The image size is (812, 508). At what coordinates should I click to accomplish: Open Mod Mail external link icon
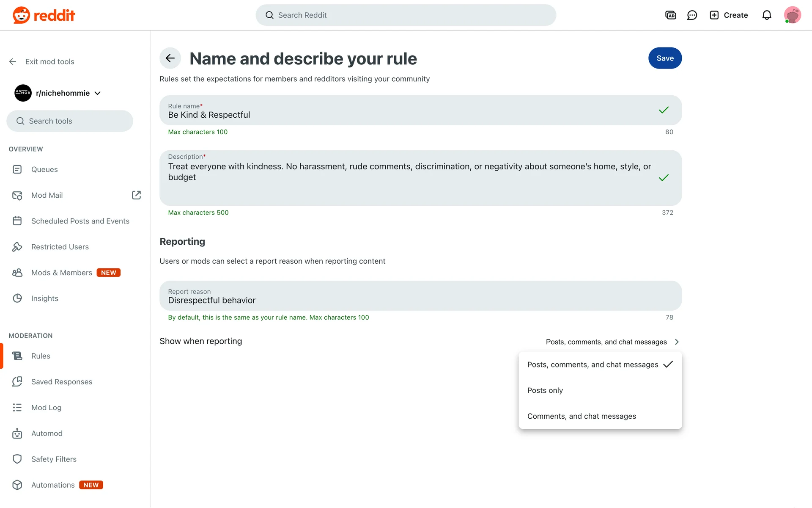136,195
